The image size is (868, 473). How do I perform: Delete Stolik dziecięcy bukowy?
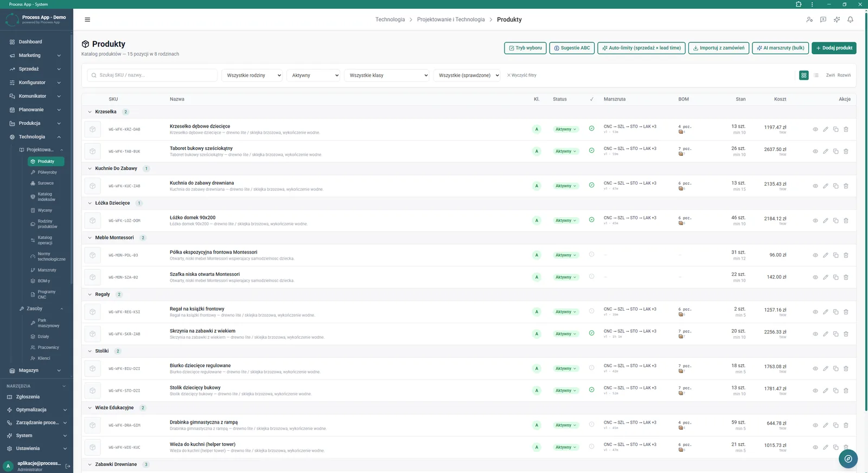click(846, 390)
